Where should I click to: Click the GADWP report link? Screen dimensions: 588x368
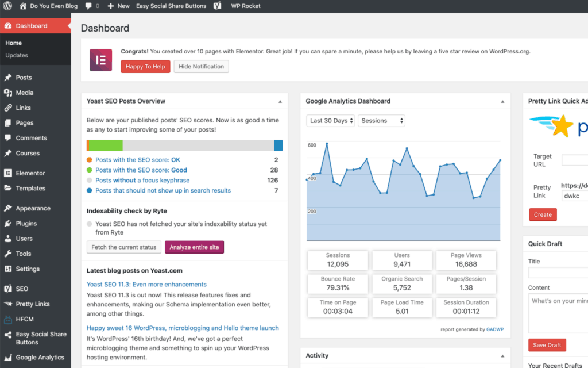click(494, 329)
